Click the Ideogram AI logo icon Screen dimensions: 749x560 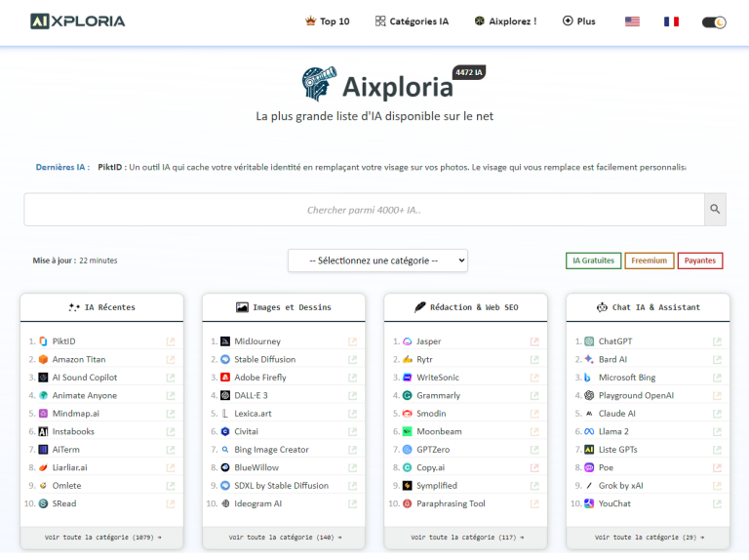tap(225, 503)
